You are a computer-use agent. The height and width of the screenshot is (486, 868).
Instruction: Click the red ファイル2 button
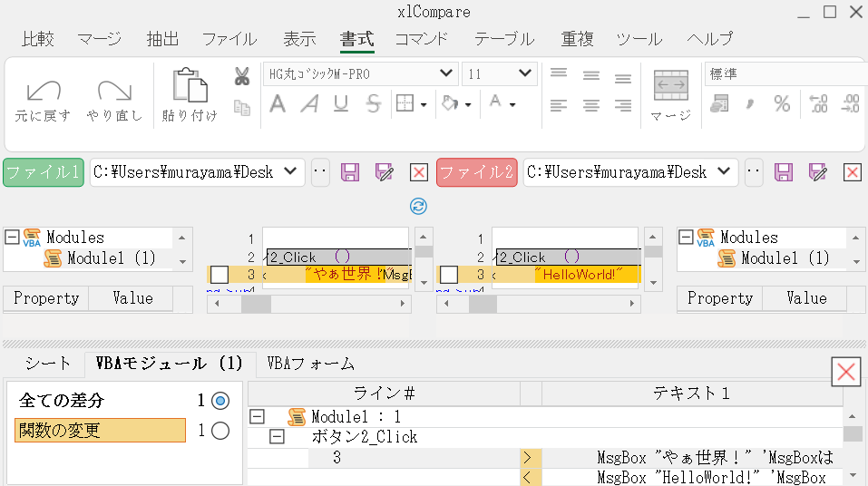pyautogui.click(x=476, y=172)
